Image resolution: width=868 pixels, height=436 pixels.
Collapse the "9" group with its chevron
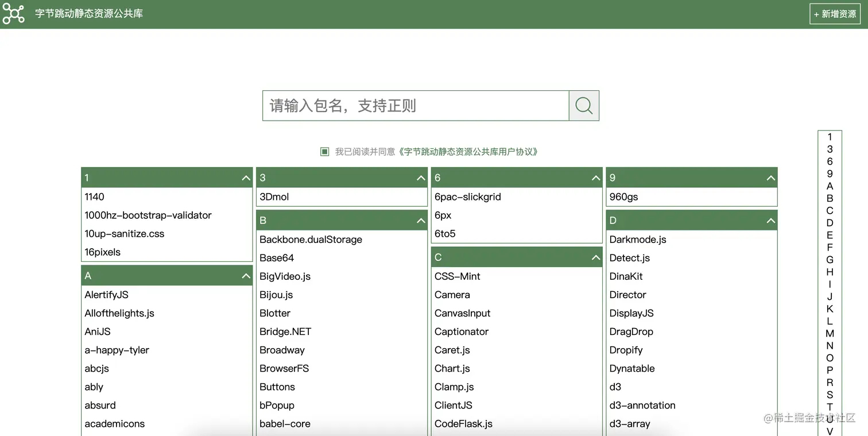pyautogui.click(x=771, y=178)
